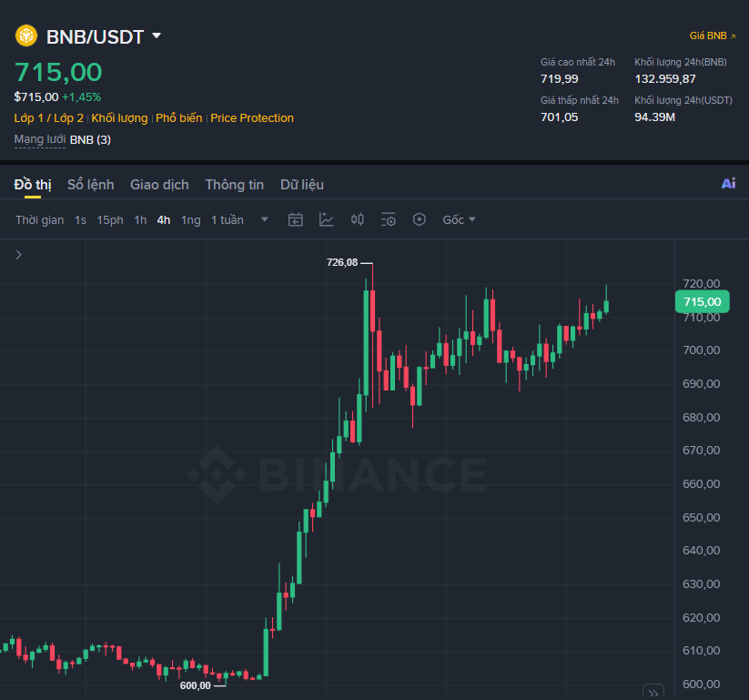Screen dimensions: 749x700
Task: Select the 15ph timeframe
Action: (110, 219)
